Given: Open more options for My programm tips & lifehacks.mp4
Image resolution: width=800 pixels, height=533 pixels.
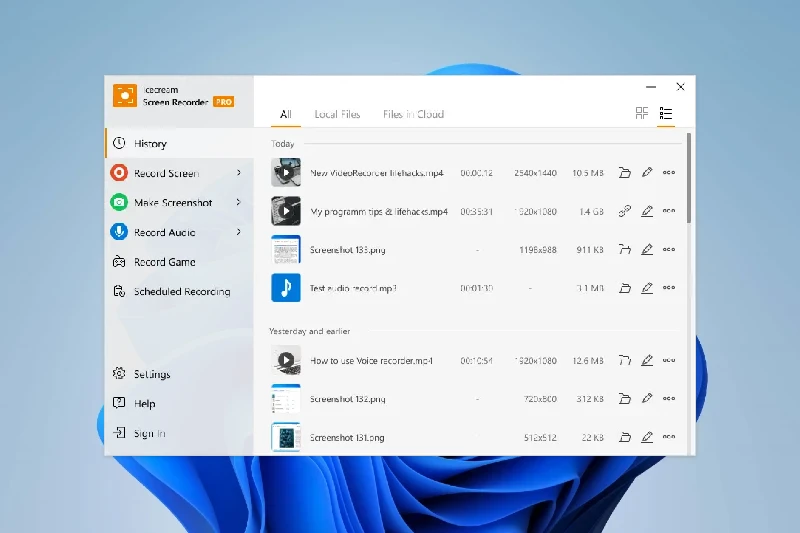Looking at the screenshot, I should pos(669,211).
